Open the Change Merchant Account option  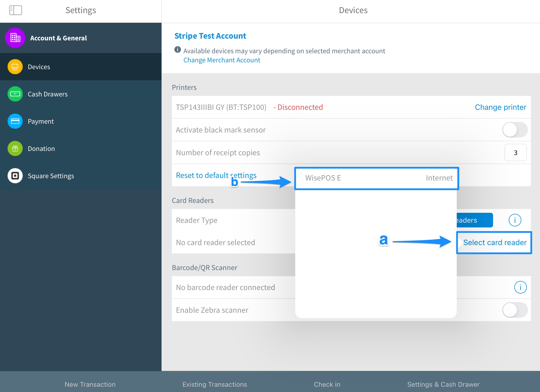[222, 60]
